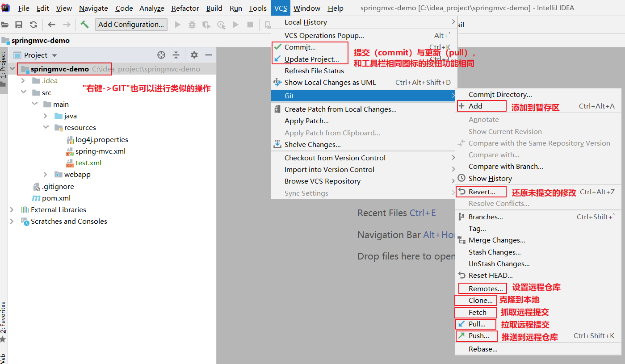This screenshot has height=364, width=625.
Task: Hide the Project panel with minus icon
Action: (209, 55)
